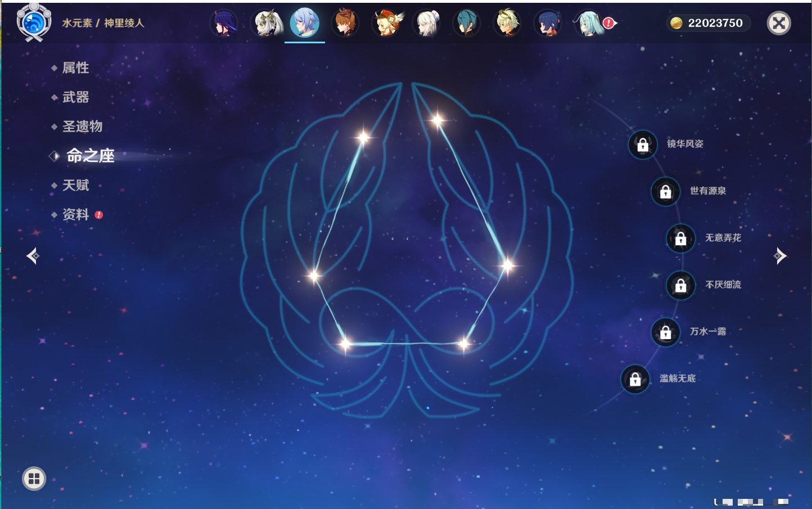Click the 世有源泉 constellation label
Viewport: 812px width, 509px height.
(707, 191)
